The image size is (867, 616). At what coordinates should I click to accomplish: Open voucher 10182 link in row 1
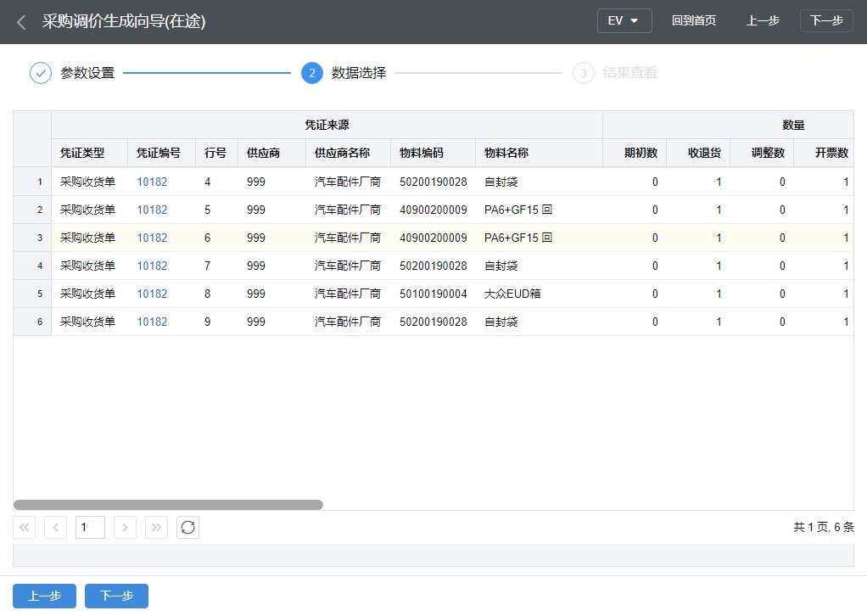[152, 182]
